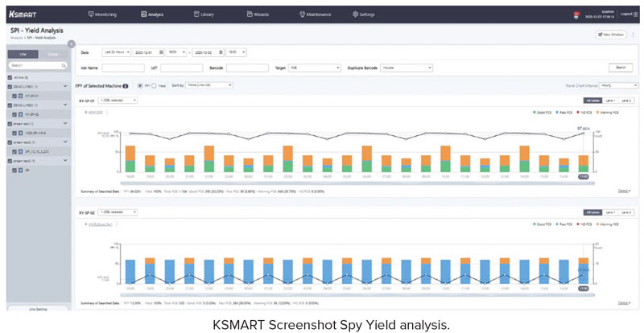Open the start time dropdown

point(176,52)
